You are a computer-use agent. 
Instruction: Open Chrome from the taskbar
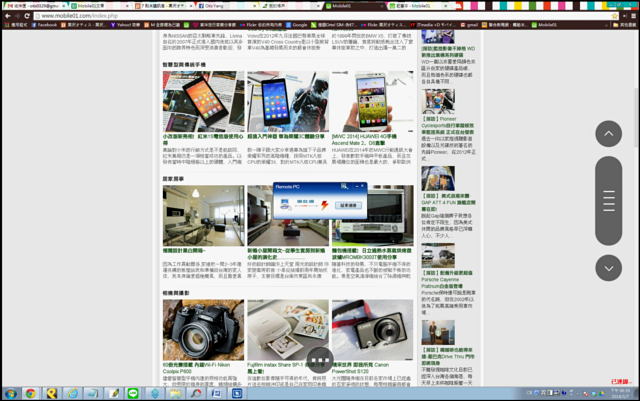pyautogui.click(x=31, y=394)
